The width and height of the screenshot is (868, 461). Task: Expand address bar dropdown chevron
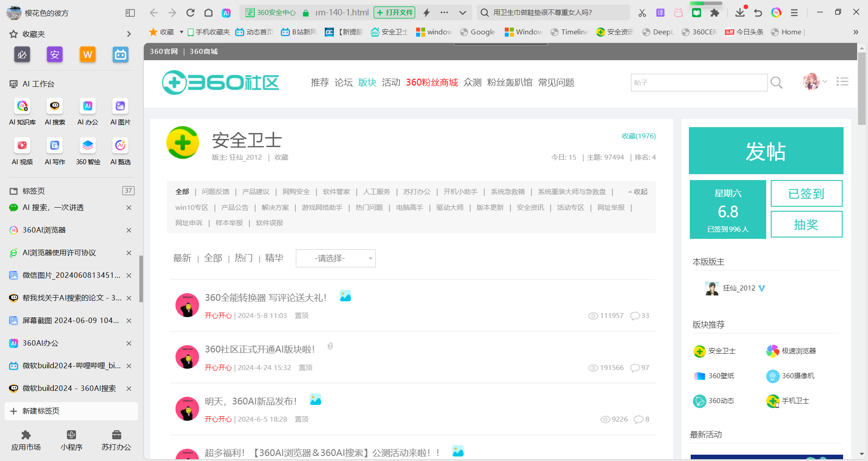pos(462,13)
